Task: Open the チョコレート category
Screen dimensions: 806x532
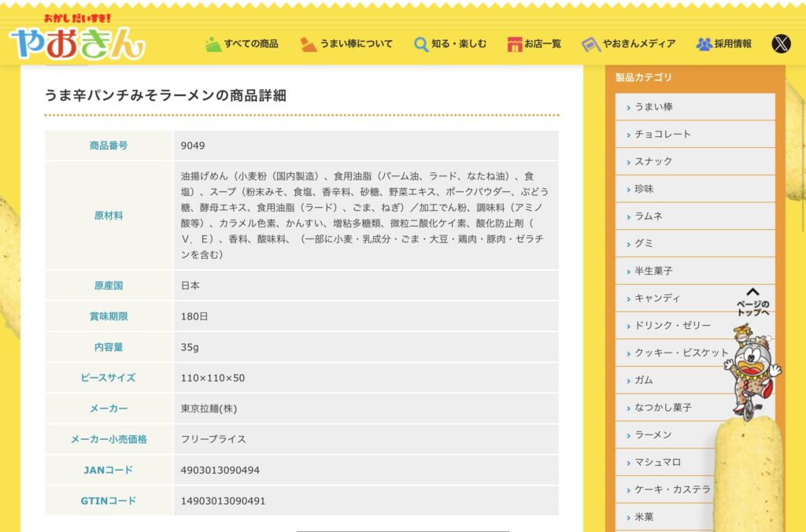Action: point(663,135)
